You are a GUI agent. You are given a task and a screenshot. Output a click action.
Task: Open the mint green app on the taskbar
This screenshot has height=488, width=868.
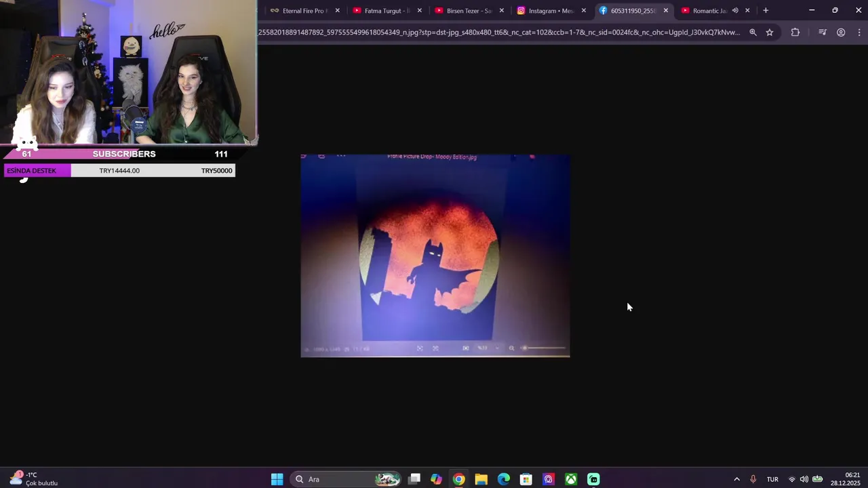tap(593, 479)
